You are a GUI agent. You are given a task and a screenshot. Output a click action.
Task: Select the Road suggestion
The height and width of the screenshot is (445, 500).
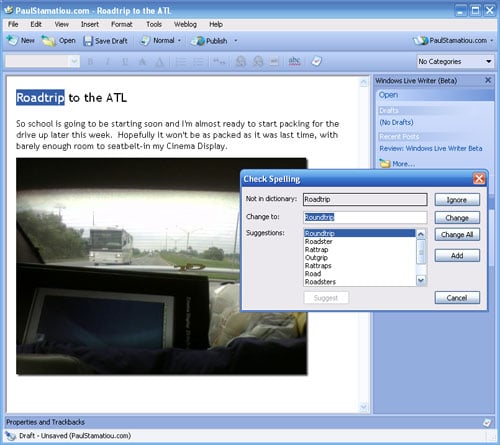(360, 274)
